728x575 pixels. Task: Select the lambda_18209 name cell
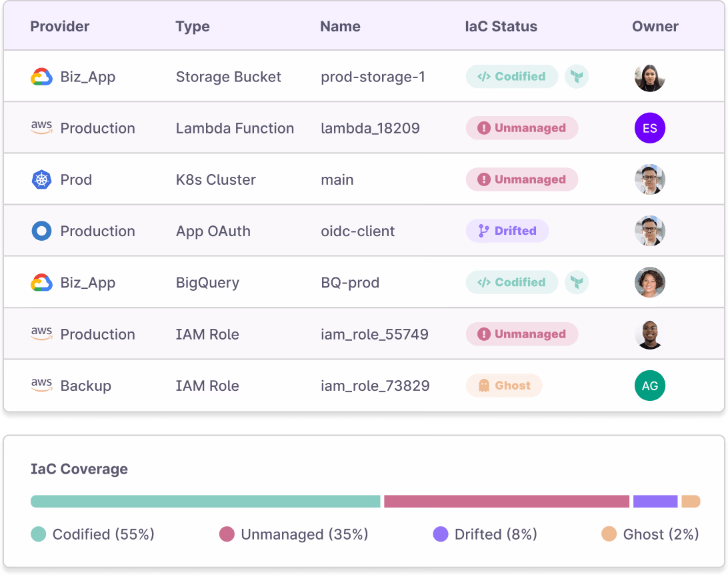click(370, 128)
